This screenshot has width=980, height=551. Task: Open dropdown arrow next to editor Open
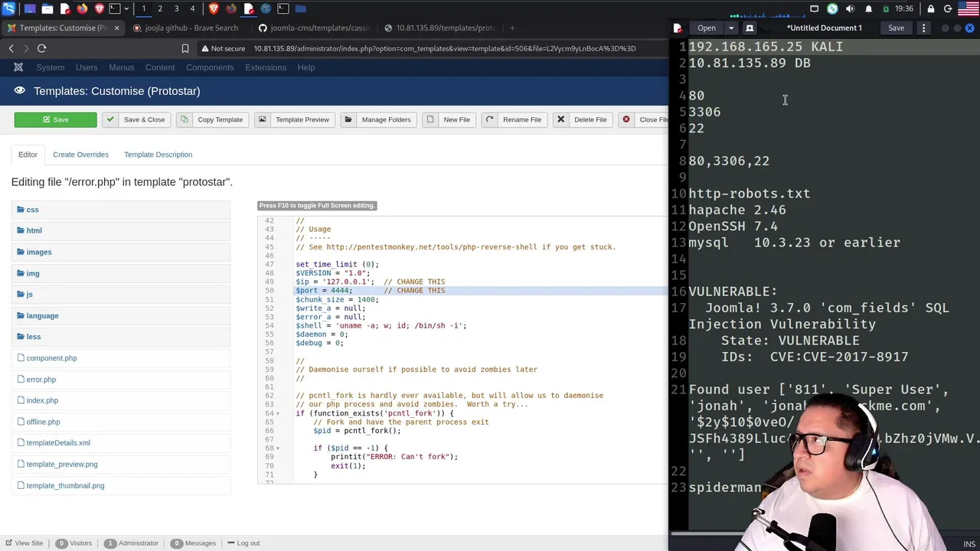tap(730, 28)
